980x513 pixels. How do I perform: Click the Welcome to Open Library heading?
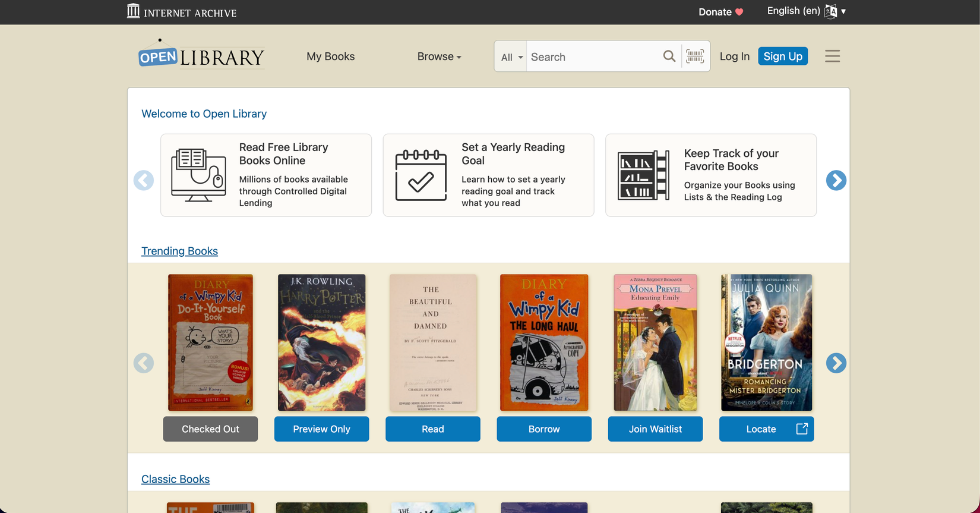point(204,114)
